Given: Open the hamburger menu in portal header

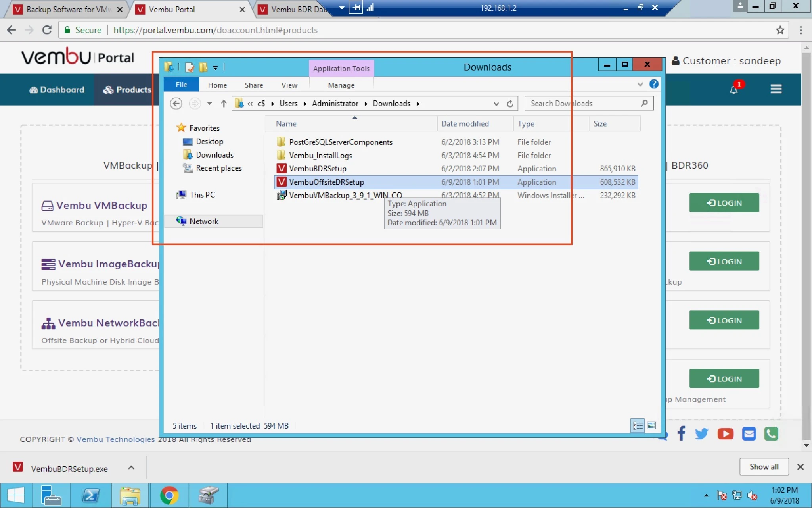Looking at the screenshot, I should (x=776, y=89).
